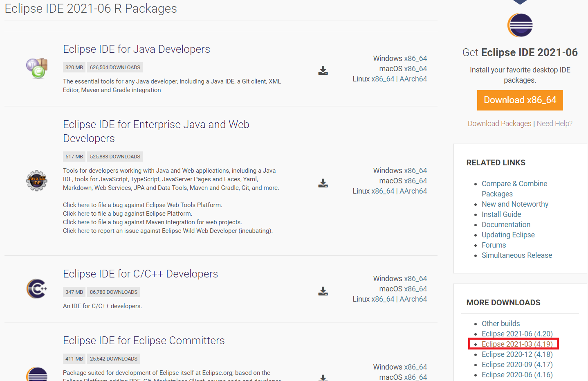The height and width of the screenshot is (381, 588).
Task: Click the MORE DOWNLOADS heading
Action: pos(503,303)
